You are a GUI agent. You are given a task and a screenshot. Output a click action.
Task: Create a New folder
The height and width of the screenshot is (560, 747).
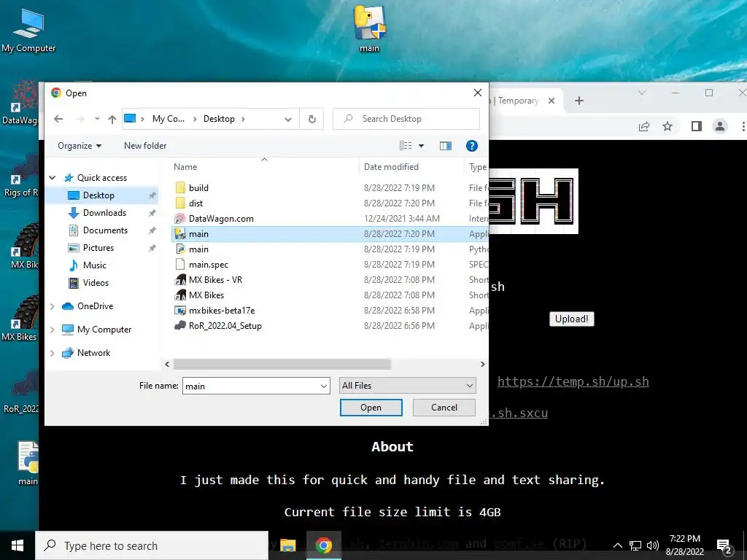pos(145,146)
